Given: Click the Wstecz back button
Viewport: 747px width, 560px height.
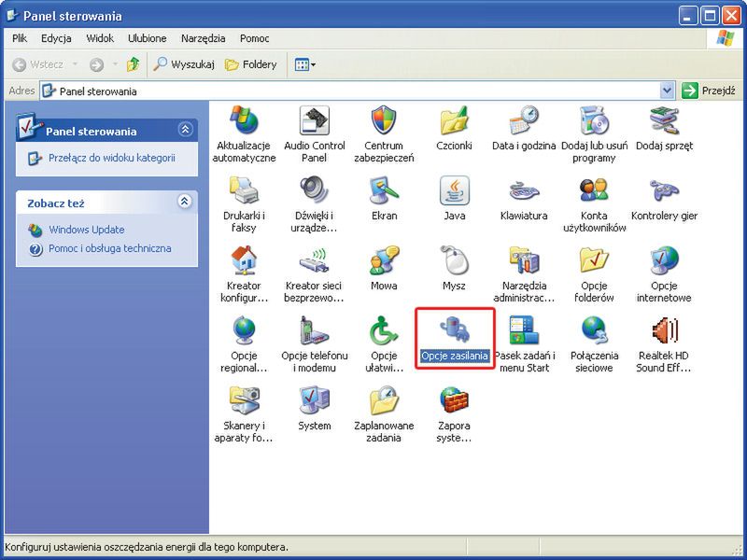Looking at the screenshot, I should (38, 64).
